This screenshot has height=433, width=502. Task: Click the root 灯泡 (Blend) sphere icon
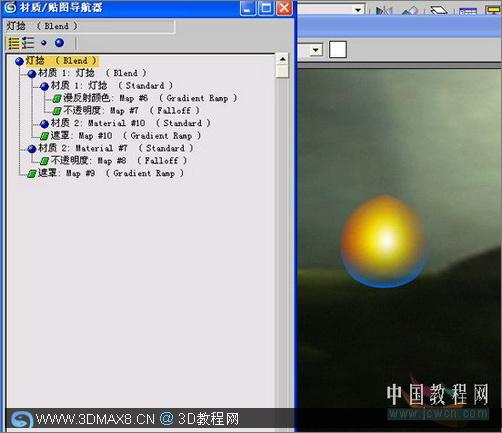tap(20, 61)
